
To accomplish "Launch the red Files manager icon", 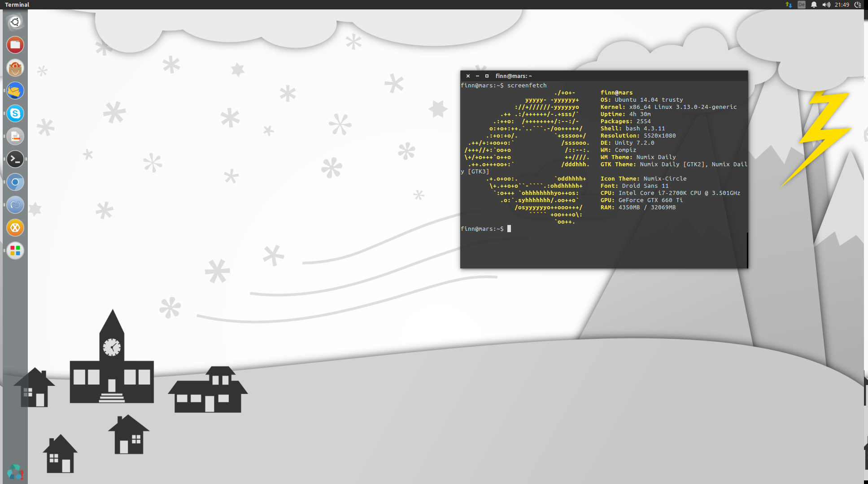I will pos(15,45).
